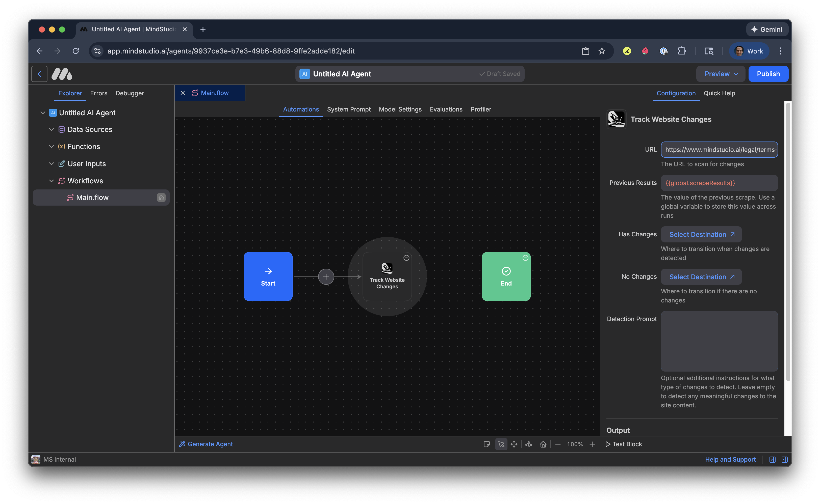
Task: Toggle the left sidebar panel visibility
Action: click(x=772, y=459)
